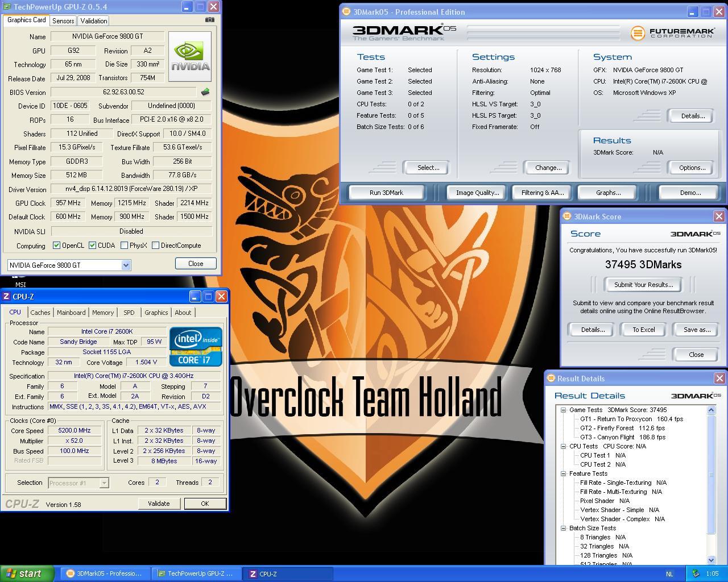
Task: Click Demo button in 3DMark05
Action: 690,193
